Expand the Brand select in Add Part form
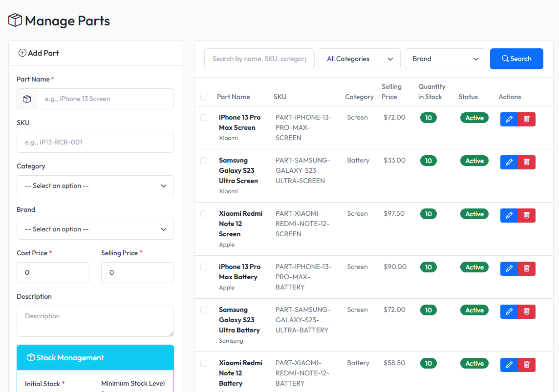 [x=95, y=229]
